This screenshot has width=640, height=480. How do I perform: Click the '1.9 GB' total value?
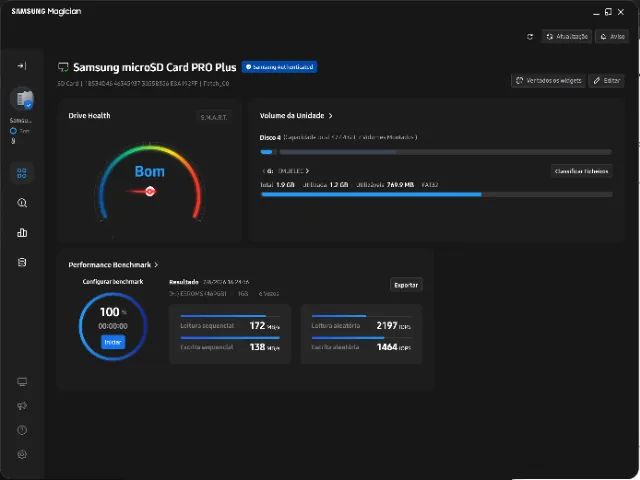(285, 185)
